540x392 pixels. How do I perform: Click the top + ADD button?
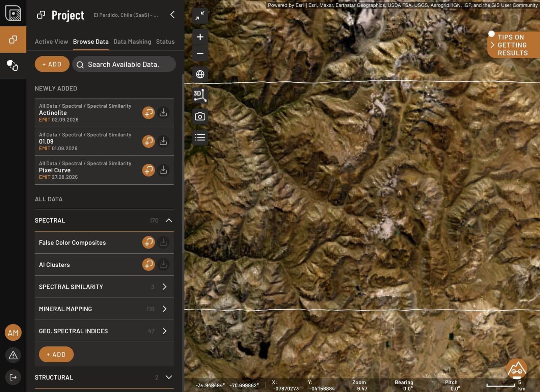click(52, 64)
